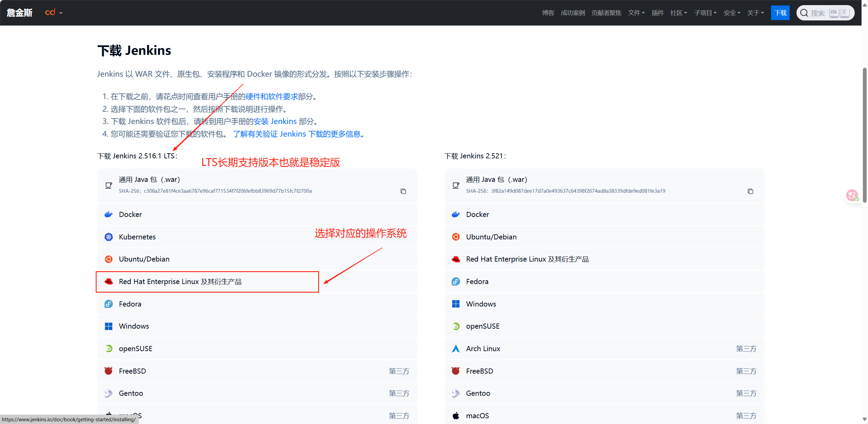The height and width of the screenshot is (424, 868).
Task: Download weekly 2.521 通用 Java 包 (.war)
Action: click(x=604, y=186)
